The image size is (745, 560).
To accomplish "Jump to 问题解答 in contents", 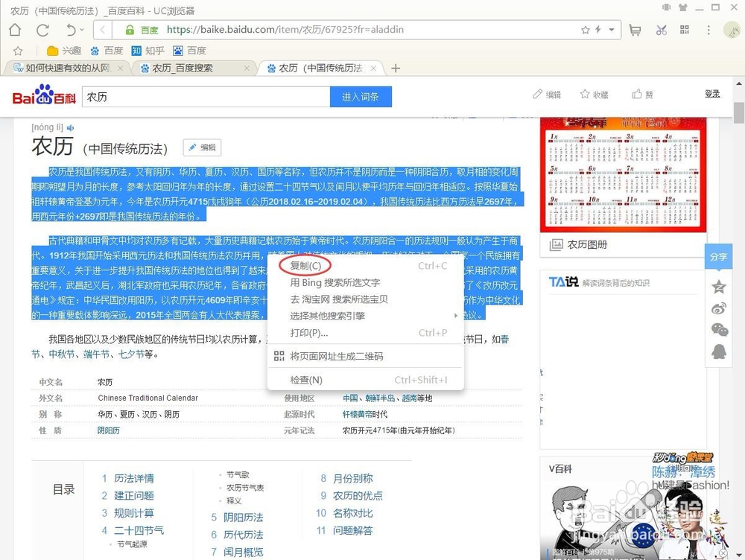I will (x=353, y=530).
